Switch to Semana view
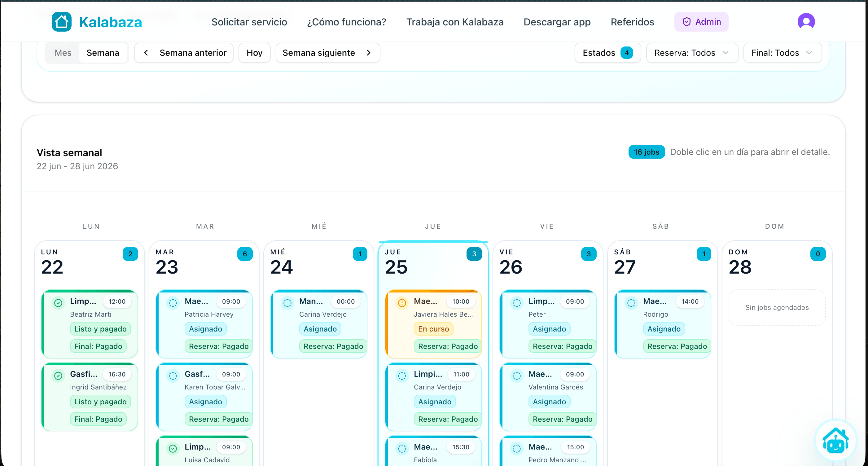 (x=103, y=53)
